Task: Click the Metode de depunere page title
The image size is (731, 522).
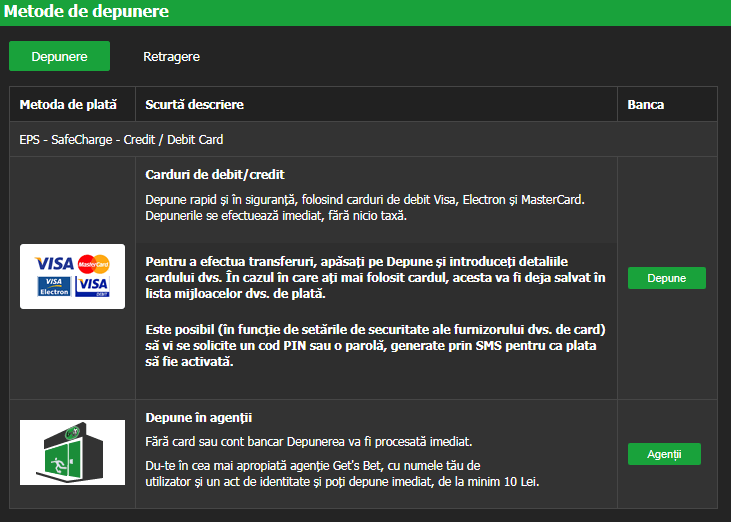Action: (84, 12)
